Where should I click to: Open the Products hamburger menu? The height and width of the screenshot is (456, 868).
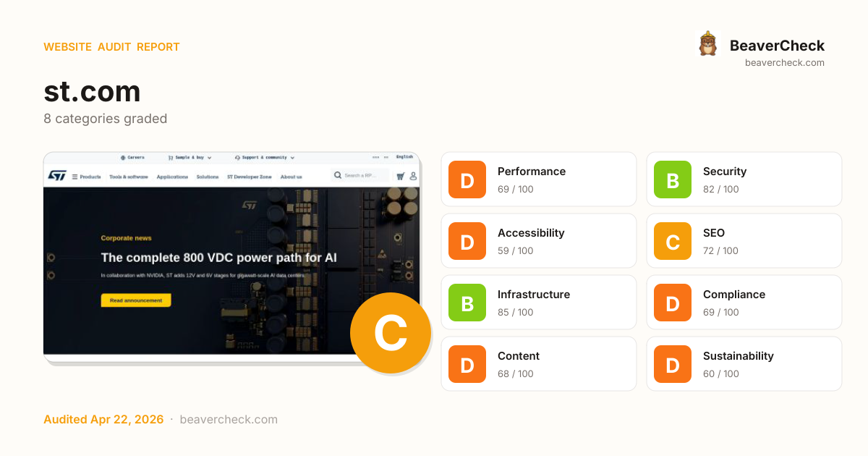coord(87,177)
